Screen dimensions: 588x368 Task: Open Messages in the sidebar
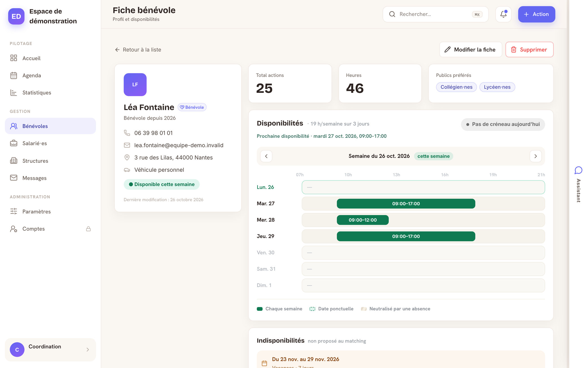point(50,178)
